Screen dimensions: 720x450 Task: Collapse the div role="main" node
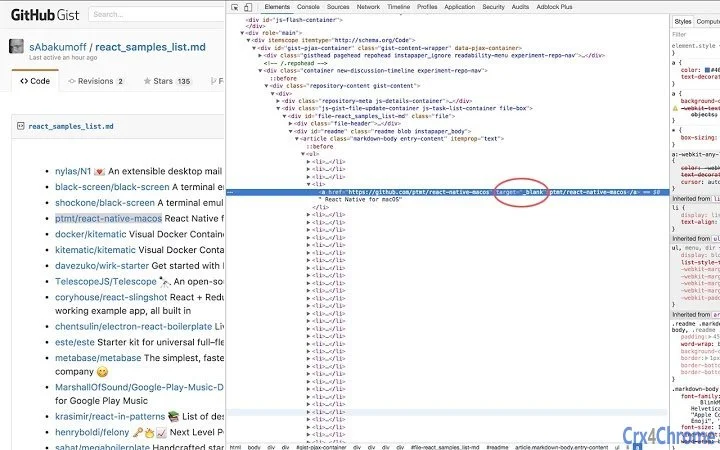point(243,33)
